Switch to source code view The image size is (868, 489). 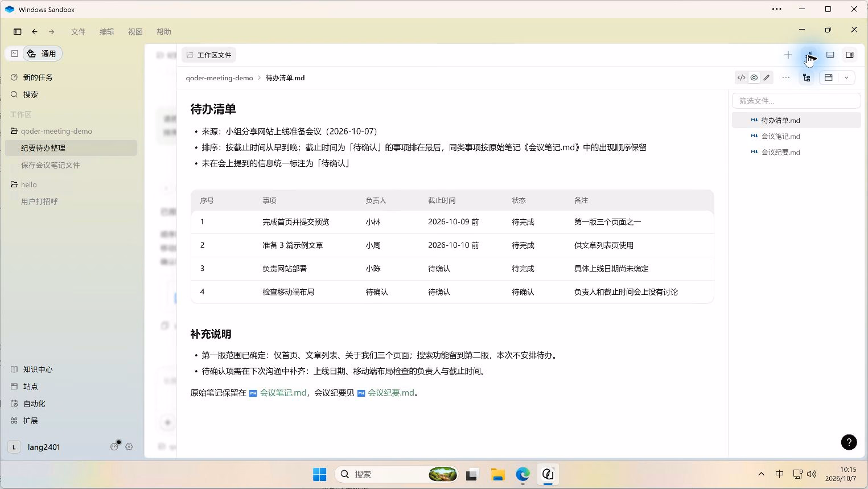[741, 78]
